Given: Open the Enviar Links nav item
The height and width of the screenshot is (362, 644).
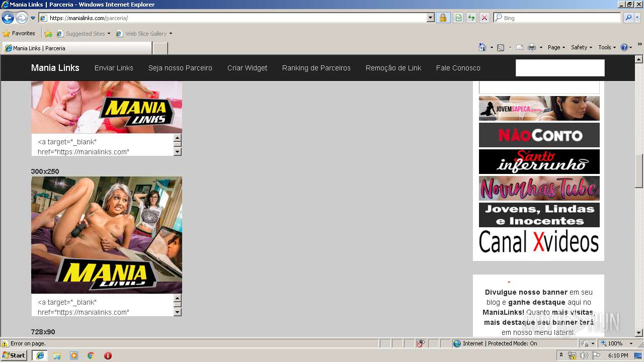Looking at the screenshot, I should (x=114, y=68).
